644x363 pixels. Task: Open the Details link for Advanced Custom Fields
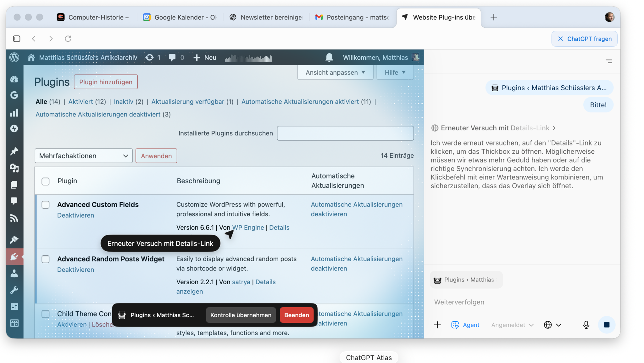pos(279,227)
